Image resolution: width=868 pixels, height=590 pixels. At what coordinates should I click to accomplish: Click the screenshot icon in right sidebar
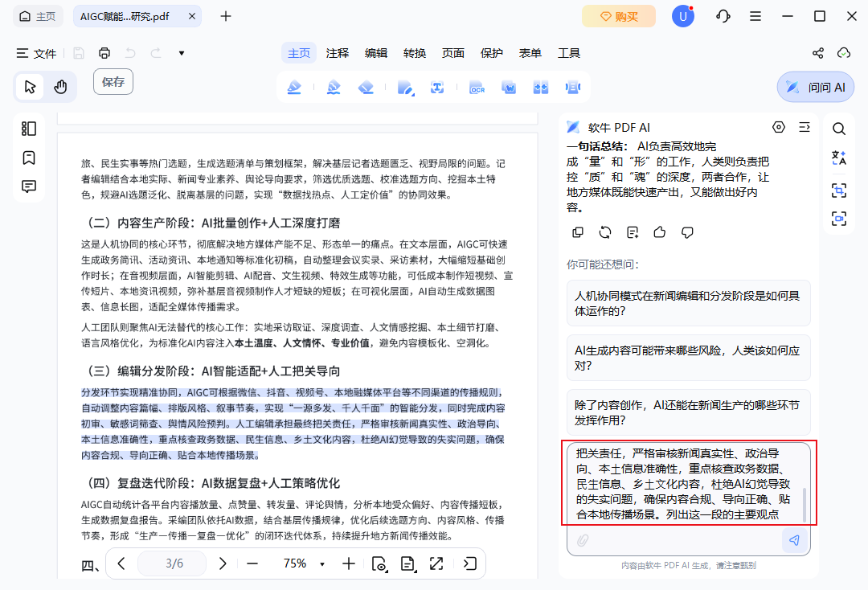pos(838,219)
